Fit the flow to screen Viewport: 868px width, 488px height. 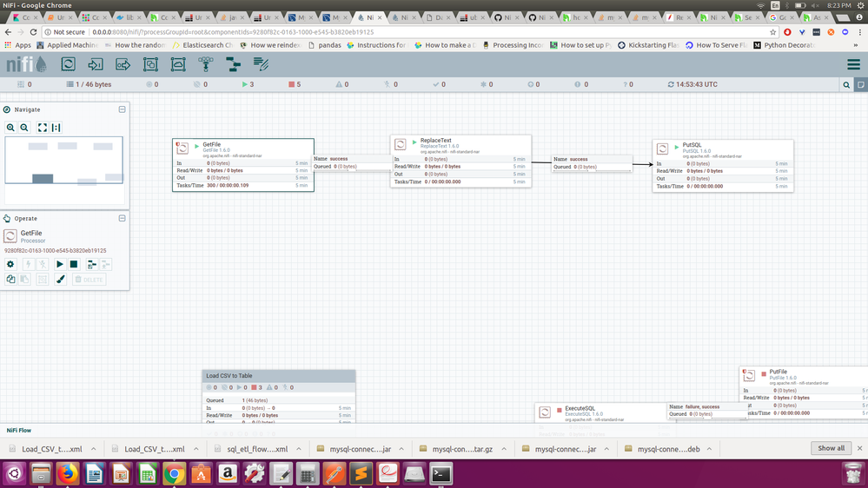(x=42, y=128)
